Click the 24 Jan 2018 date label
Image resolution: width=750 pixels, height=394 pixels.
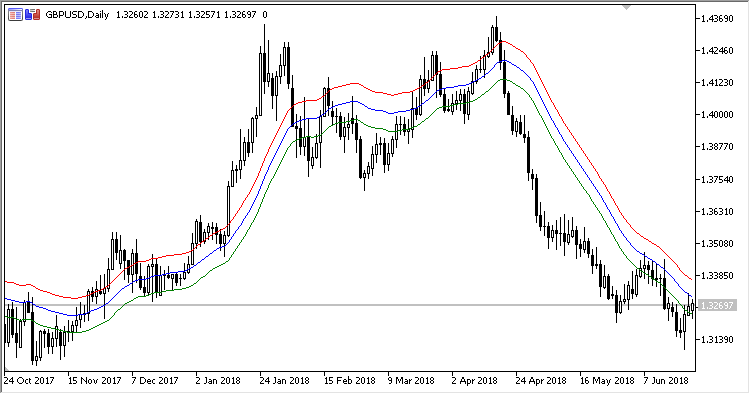click(x=285, y=381)
